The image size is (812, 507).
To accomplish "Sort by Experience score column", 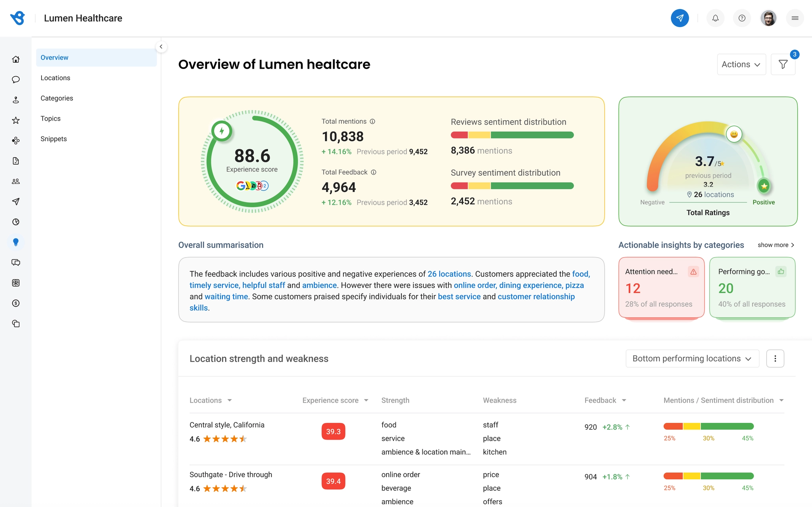I will pos(335,400).
